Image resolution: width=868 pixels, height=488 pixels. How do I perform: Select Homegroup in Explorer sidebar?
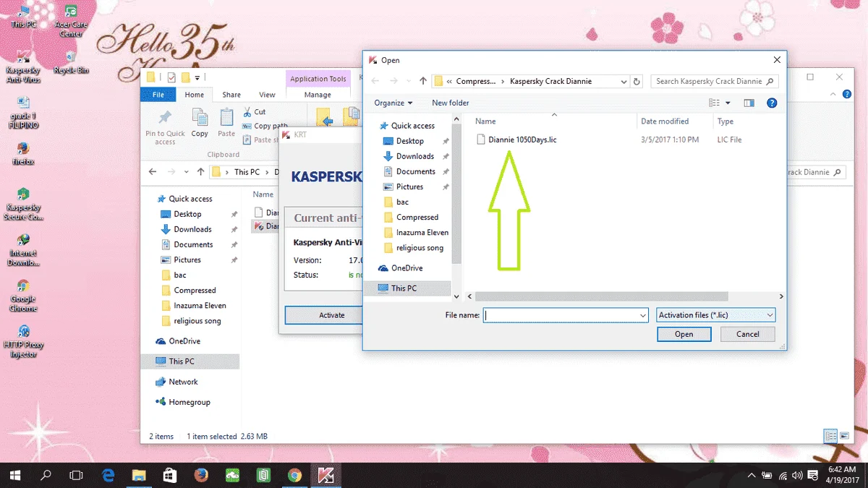click(189, 402)
